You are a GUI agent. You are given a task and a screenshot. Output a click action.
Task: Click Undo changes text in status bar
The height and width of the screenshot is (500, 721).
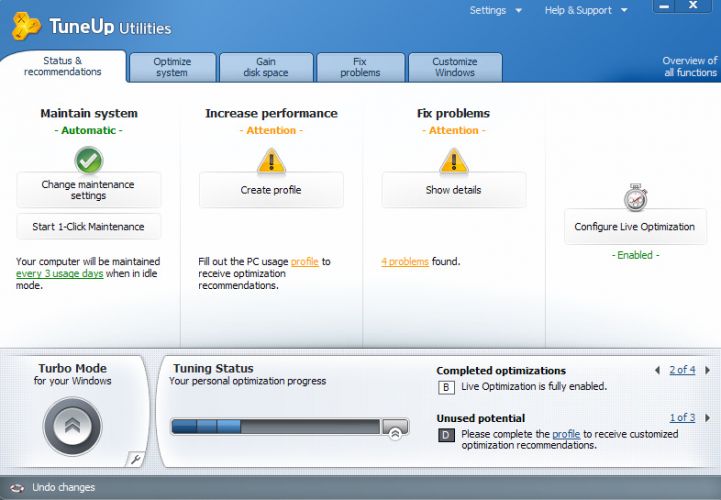pos(63,488)
